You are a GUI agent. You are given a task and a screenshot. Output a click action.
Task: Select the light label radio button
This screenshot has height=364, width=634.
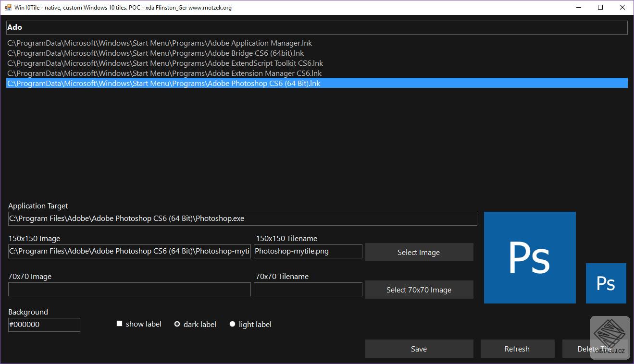tap(232, 324)
